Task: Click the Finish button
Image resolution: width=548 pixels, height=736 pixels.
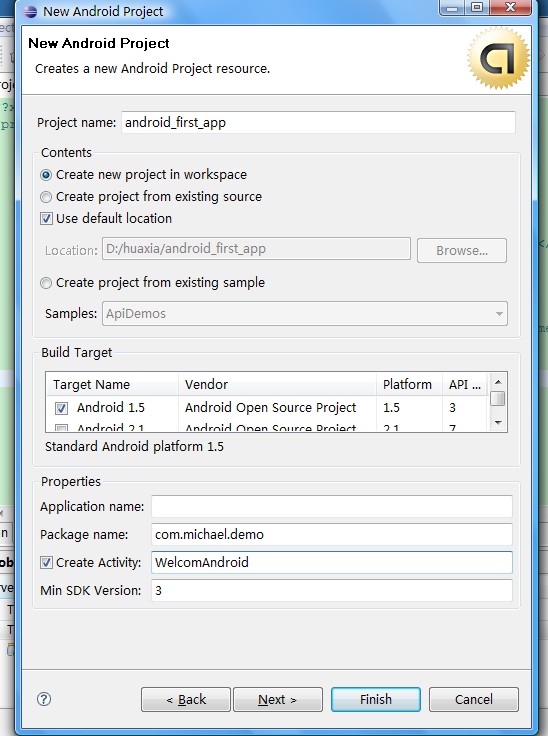Action: pyautogui.click(x=376, y=699)
